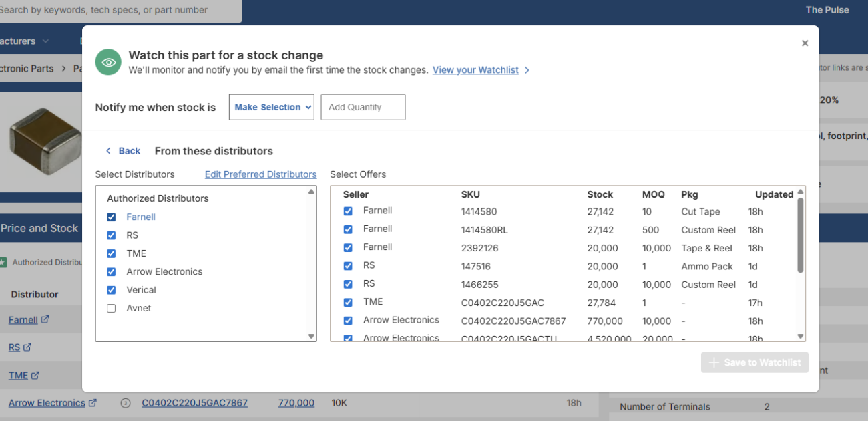
Task: Collapse the offers list using the Back chevron
Action: 109,151
